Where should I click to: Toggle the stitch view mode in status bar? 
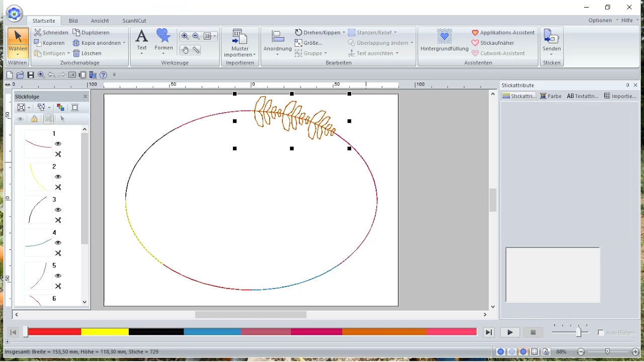[512, 351]
